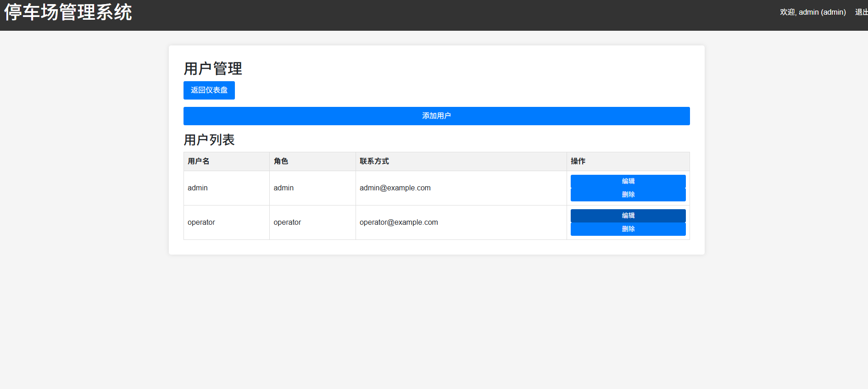Image resolution: width=868 pixels, height=389 pixels.
Task: Click the 退出 logout link
Action: (861, 12)
